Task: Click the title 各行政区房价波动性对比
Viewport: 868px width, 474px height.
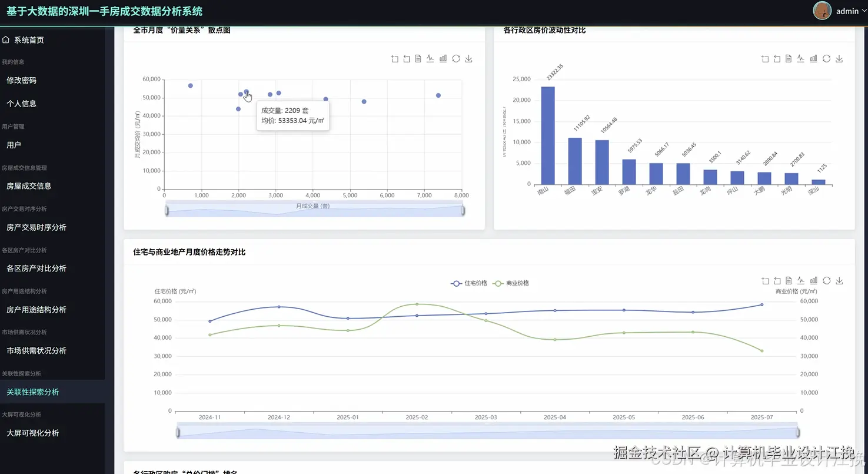Action: point(545,30)
